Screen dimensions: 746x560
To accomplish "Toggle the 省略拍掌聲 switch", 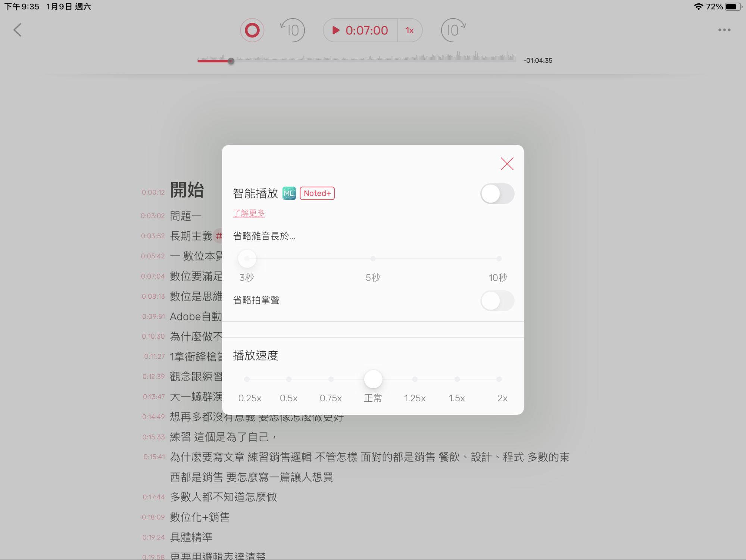I will click(x=497, y=301).
